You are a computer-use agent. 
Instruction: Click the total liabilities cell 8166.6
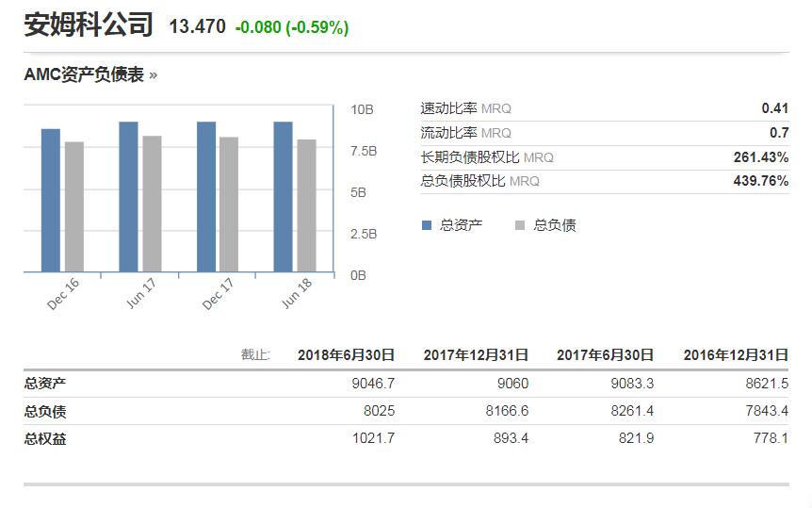(x=507, y=411)
